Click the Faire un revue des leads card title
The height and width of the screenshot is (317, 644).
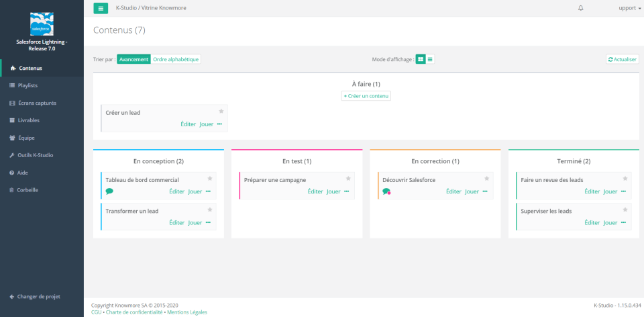pyautogui.click(x=552, y=180)
